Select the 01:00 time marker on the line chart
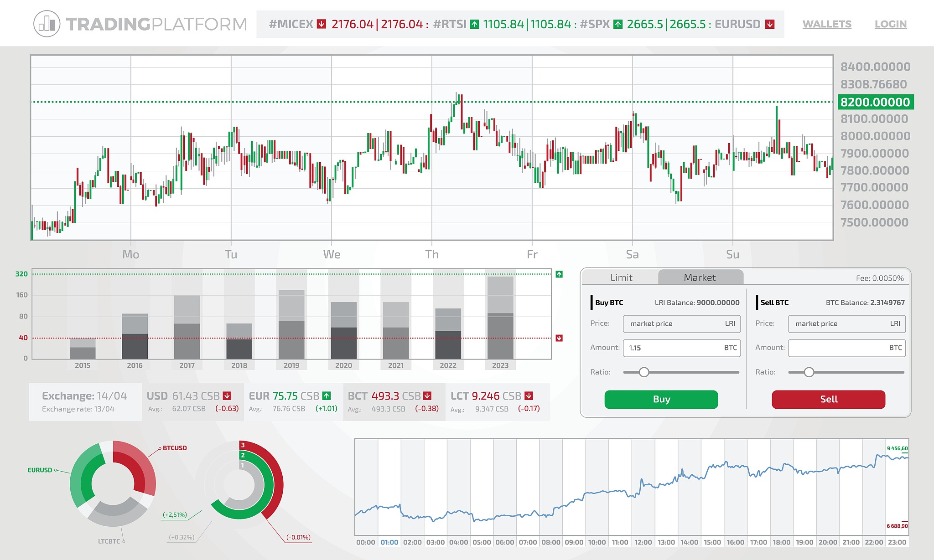The width and height of the screenshot is (934, 560). [x=389, y=542]
